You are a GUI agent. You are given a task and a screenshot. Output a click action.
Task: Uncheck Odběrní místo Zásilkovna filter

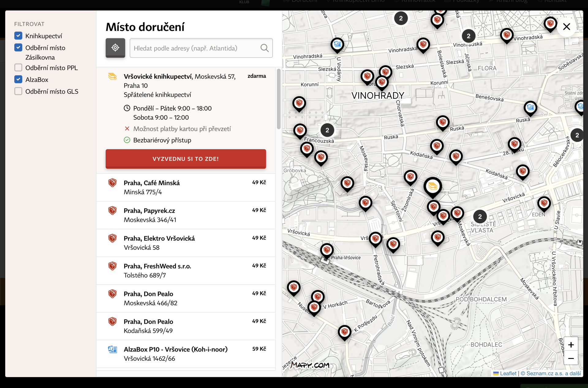click(x=18, y=48)
